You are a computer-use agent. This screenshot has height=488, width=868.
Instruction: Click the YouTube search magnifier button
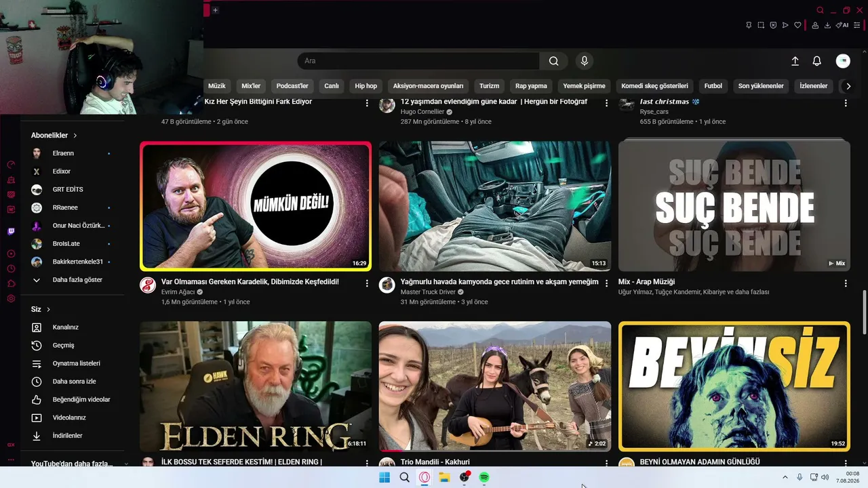click(554, 61)
